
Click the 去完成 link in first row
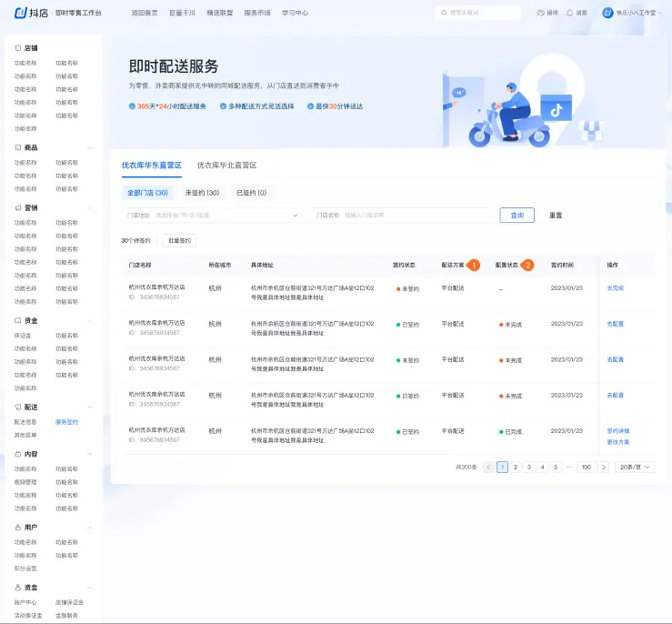click(x=615, y=288)
